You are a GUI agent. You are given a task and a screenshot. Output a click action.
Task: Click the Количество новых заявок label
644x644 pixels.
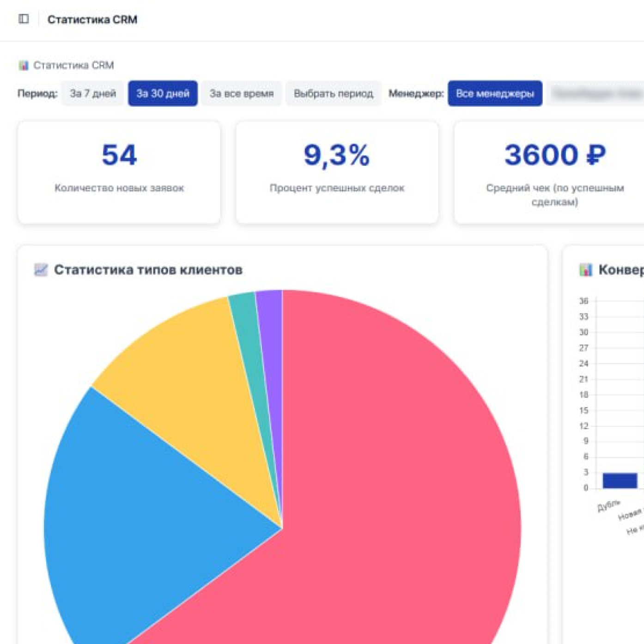click(x=119, y=188)
